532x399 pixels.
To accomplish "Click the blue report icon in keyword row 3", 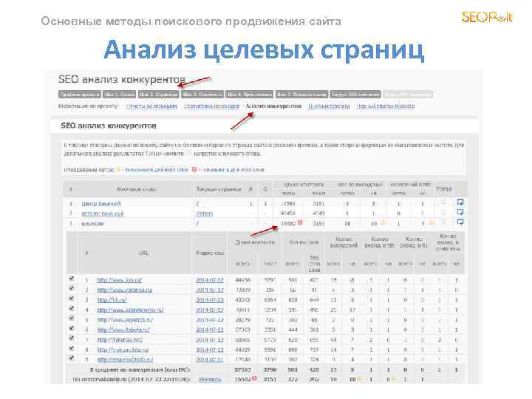I will coord(460,222).
